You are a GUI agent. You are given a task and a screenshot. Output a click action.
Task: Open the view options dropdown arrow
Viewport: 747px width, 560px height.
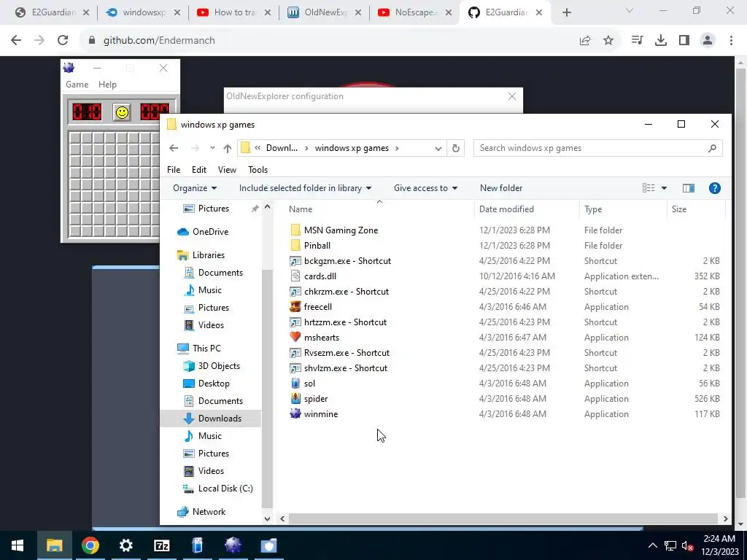point(664,188)
